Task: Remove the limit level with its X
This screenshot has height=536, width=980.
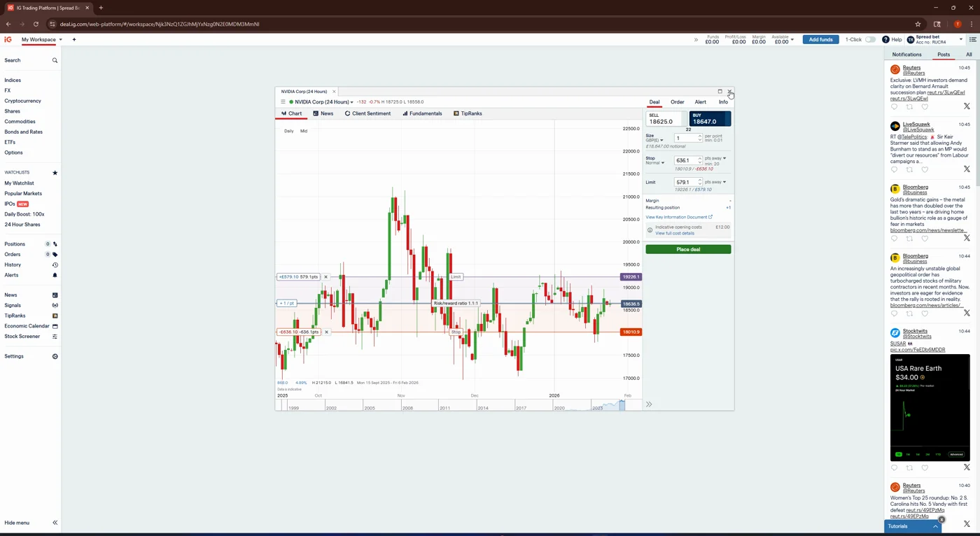Action: click(325, 277)
